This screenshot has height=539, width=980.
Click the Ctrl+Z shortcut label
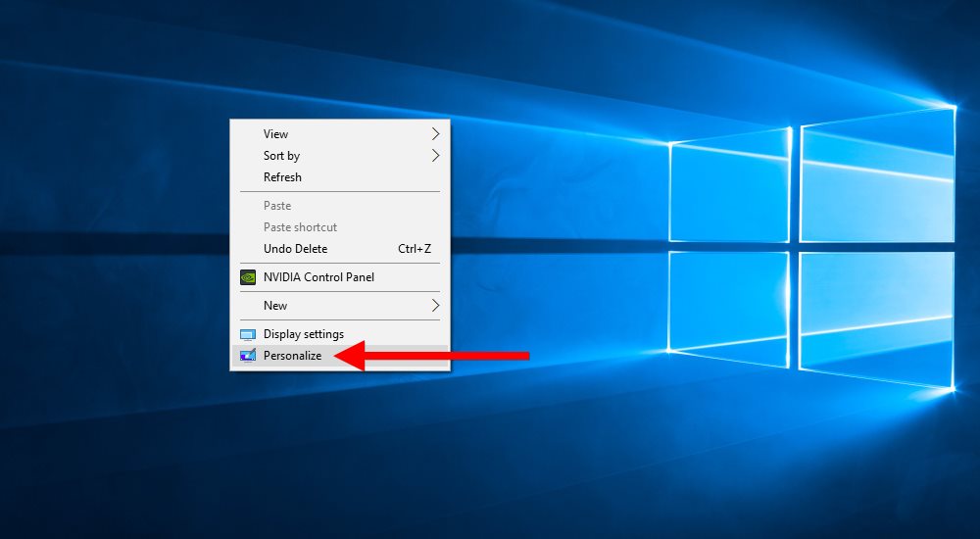pyautogui.click(x=415, y=248)
